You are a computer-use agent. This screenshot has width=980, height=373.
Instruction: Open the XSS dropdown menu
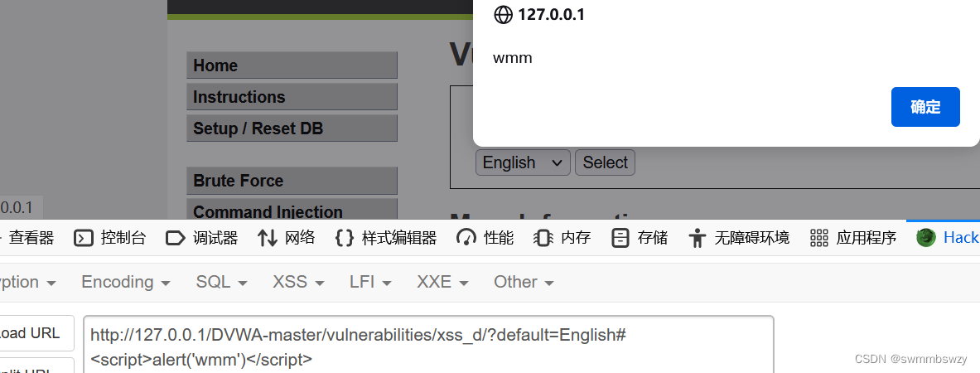(298, 283)
